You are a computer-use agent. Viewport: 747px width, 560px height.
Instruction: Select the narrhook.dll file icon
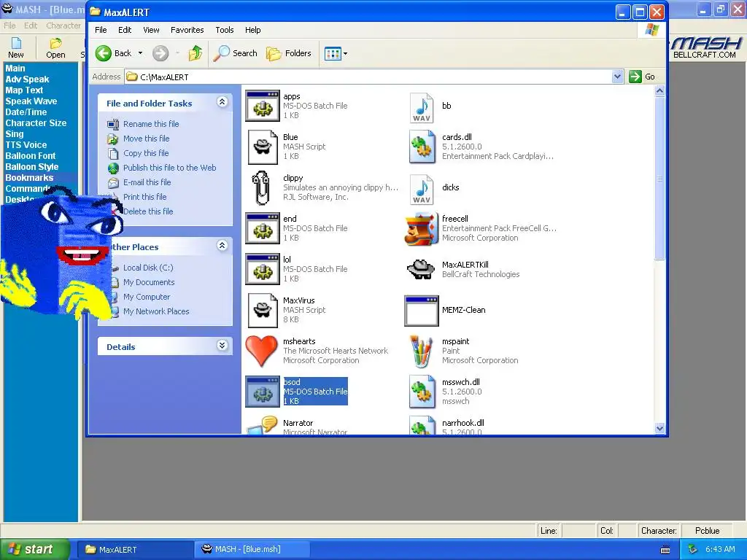[422, 425]
